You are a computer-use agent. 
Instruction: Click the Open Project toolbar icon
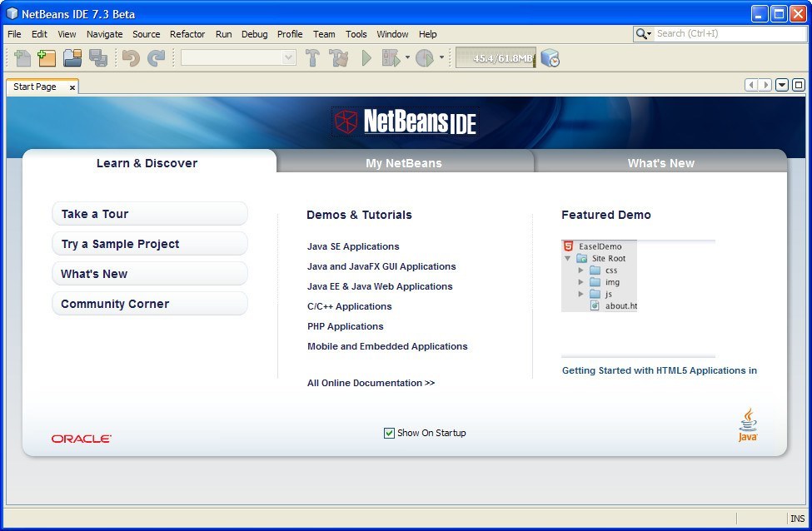pyautogui.click(x=72, y=58)
